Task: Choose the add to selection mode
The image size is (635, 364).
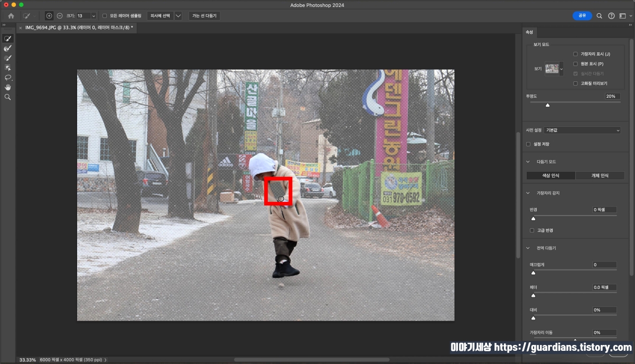Action: (x=49, y=16)
